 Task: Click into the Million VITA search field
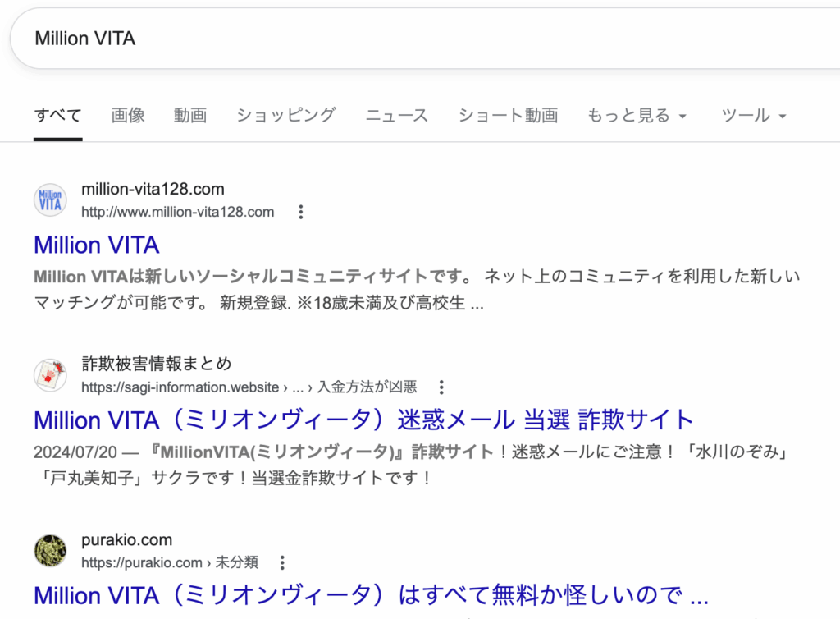pyautogui.click(x=410, y=39)
